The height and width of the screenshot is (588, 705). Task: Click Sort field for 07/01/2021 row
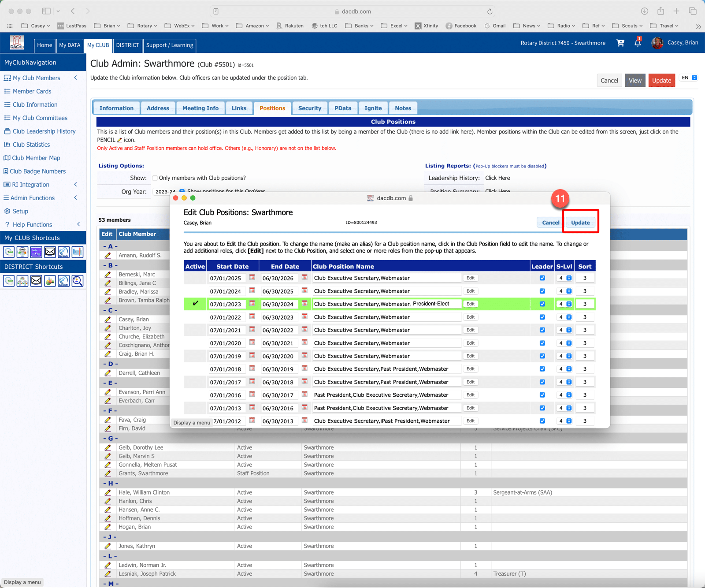(585, 330)
